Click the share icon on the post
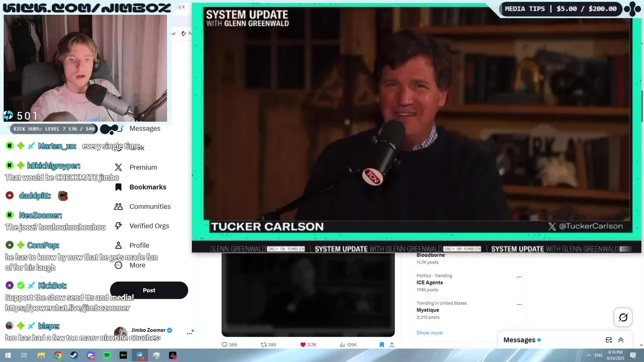The width and height of the screenshot is (644, 362). pyautogui.click(x=391, y=345)
